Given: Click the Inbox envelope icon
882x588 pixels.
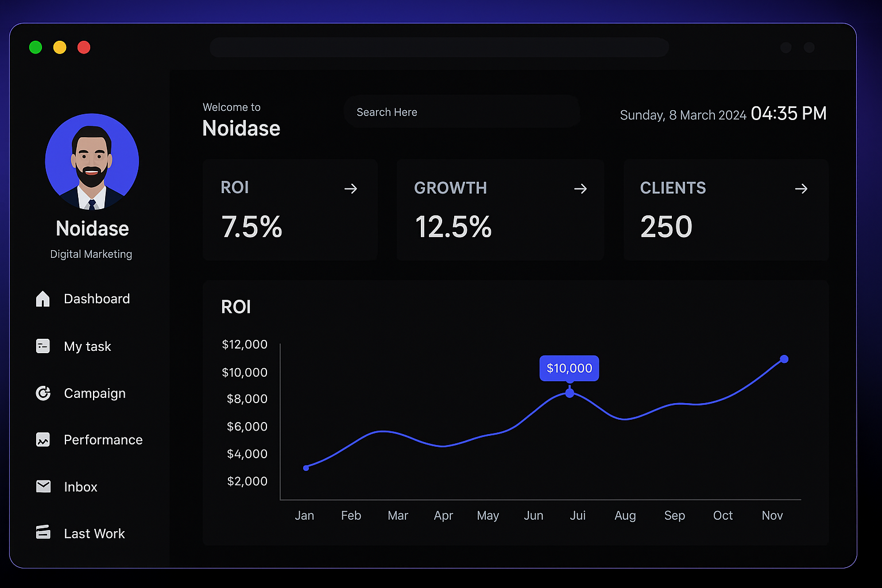Looking at the screenshot, I should point(43,487).
